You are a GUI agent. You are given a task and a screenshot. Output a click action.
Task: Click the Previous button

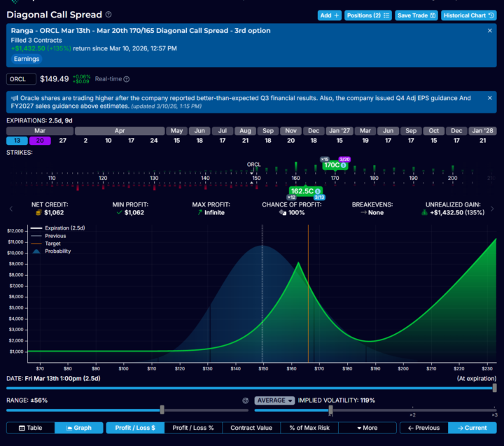pos(424,428)
